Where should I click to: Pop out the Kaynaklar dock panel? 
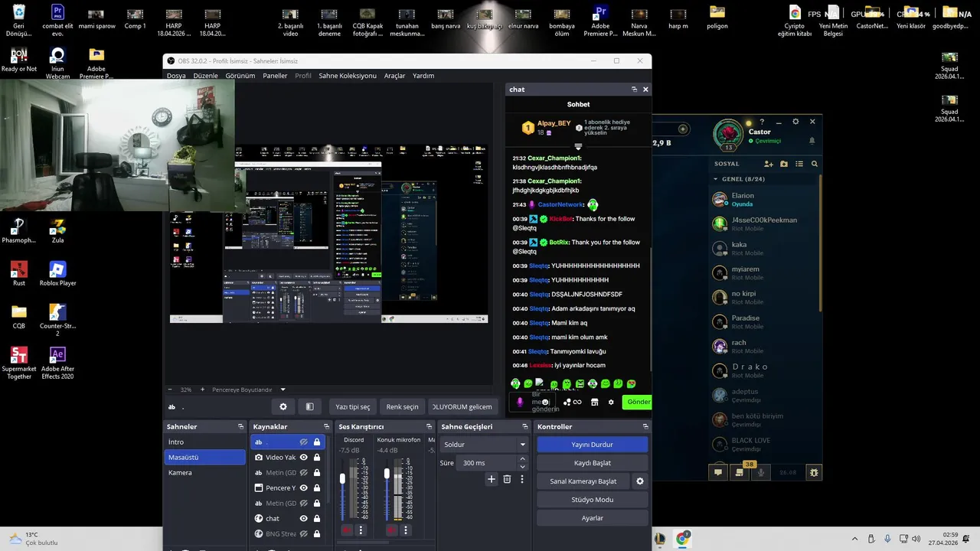tap(326, 426)
